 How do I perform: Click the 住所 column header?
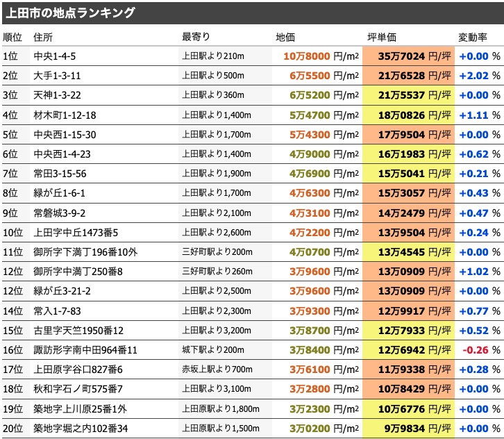point(43,38)
